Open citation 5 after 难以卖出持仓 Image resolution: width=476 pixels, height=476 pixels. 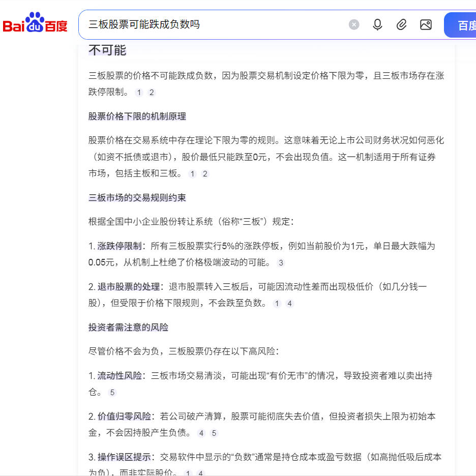112,393
